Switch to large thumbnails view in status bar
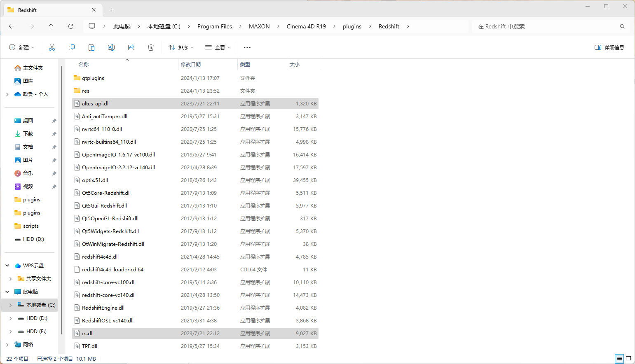The image size is (635, 364). coord(628,359)
